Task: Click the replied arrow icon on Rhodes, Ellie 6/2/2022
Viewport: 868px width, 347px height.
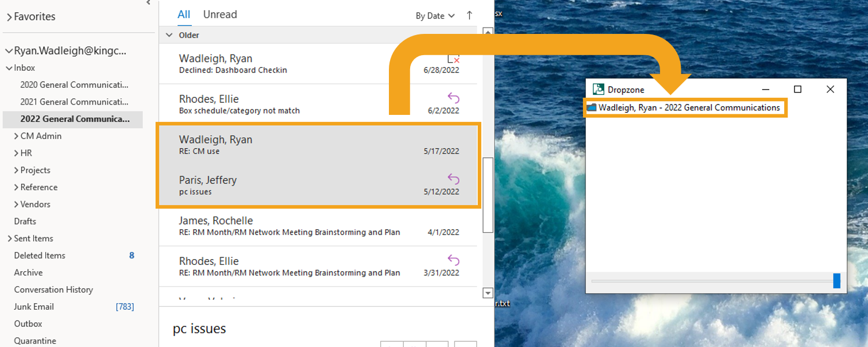Action: 453,98
